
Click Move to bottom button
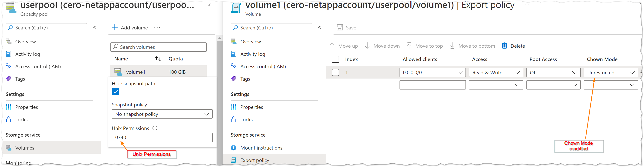click(472, 46)
